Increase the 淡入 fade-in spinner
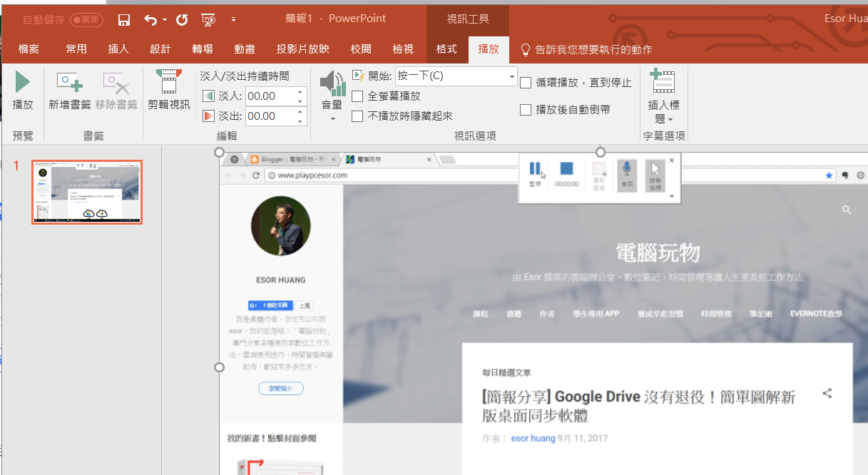This screenshot has height=475, width=868. [300, 91]
